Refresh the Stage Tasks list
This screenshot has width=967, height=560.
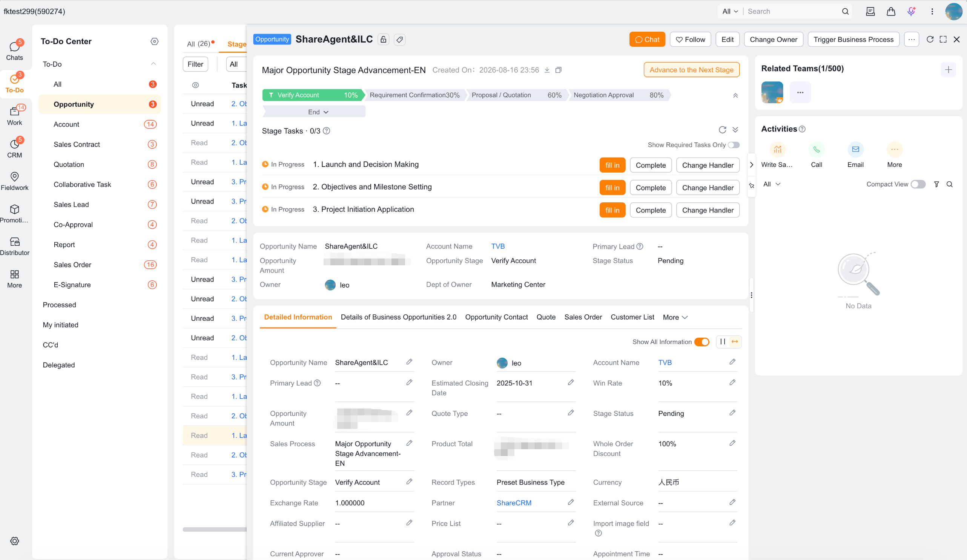point(722,130)
